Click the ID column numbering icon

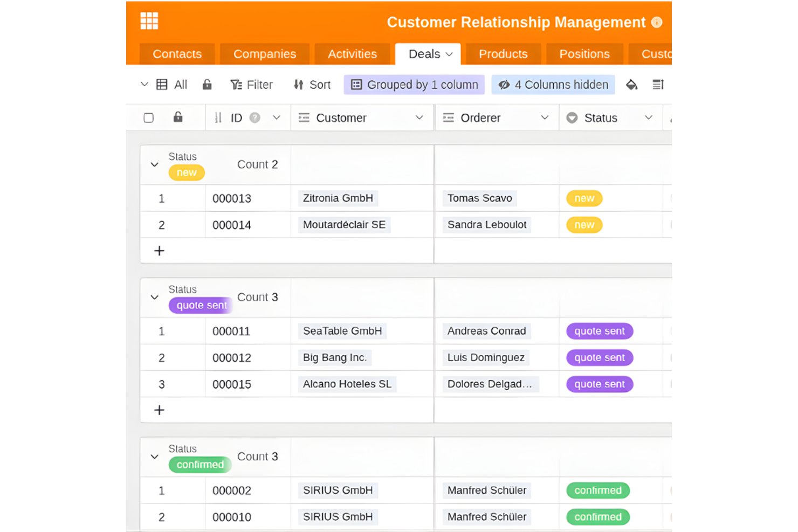pos(218,118)
